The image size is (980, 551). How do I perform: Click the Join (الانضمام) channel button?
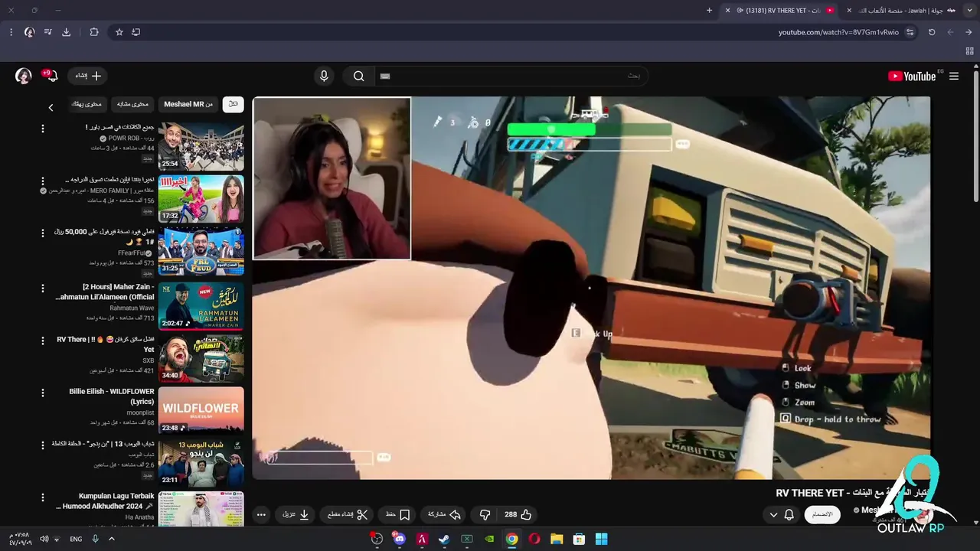click(822, 514)
